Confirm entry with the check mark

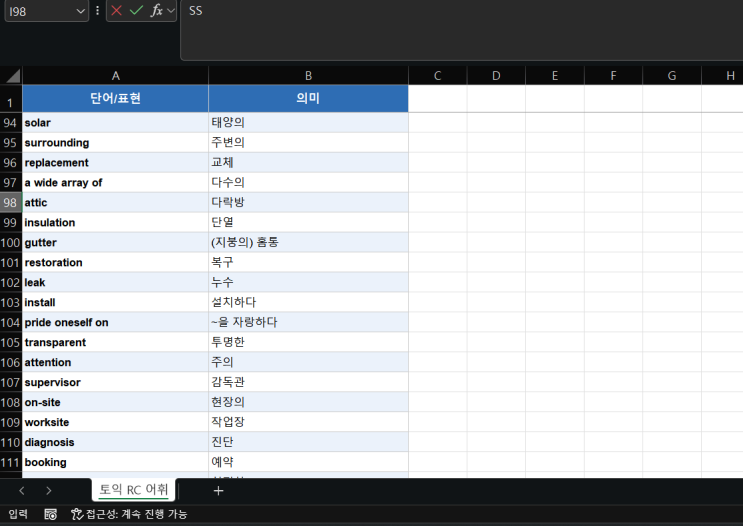click(136, 10)
